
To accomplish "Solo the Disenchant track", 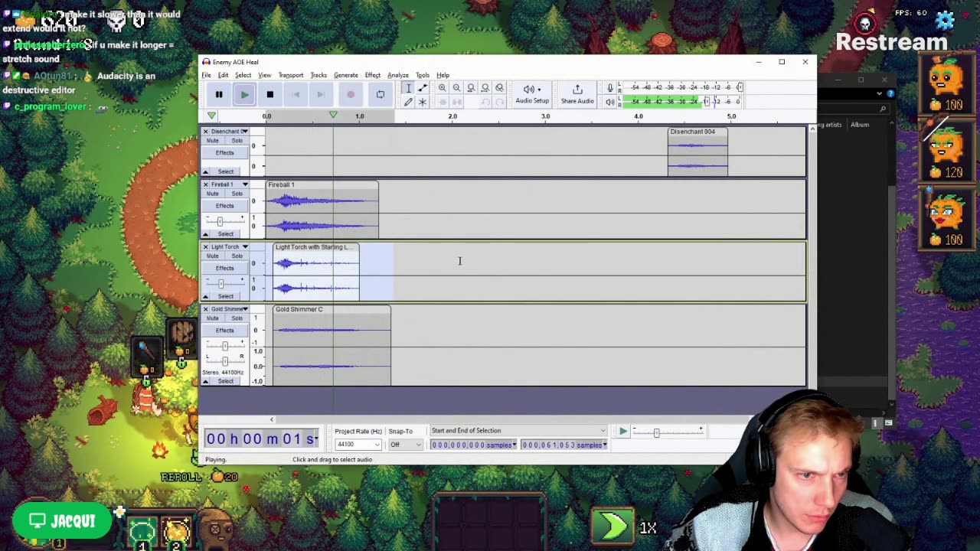I will pos(237,141).
